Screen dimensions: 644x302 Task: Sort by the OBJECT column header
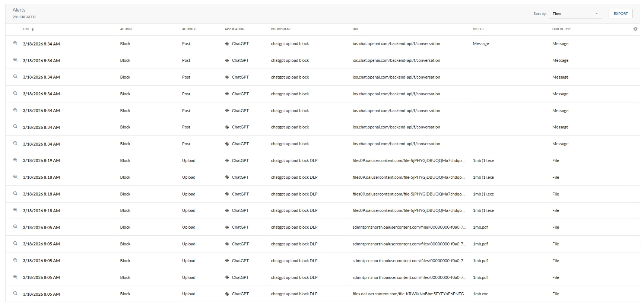[478, 29]
